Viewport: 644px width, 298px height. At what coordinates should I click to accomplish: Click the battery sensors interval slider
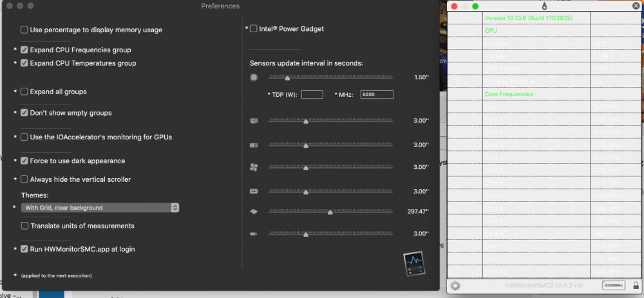[x=330, y=233]
